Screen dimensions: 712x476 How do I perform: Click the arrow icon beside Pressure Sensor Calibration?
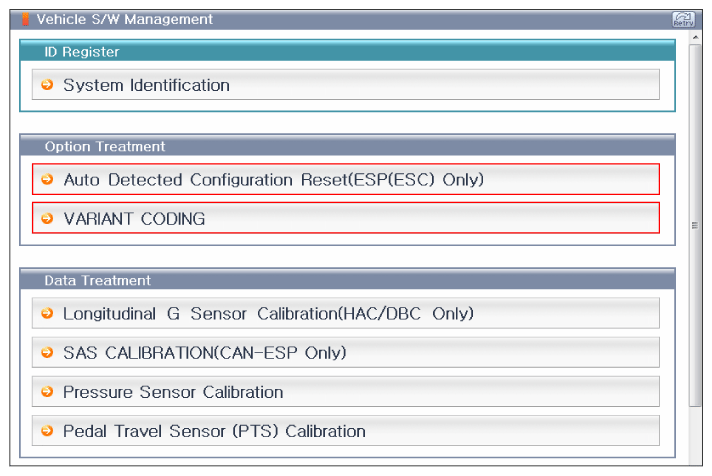point(47,392)
